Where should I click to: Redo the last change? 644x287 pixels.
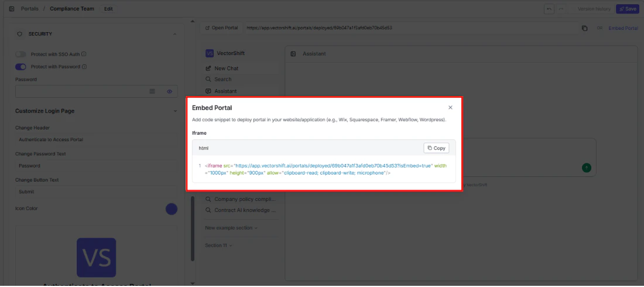[561, 9]
